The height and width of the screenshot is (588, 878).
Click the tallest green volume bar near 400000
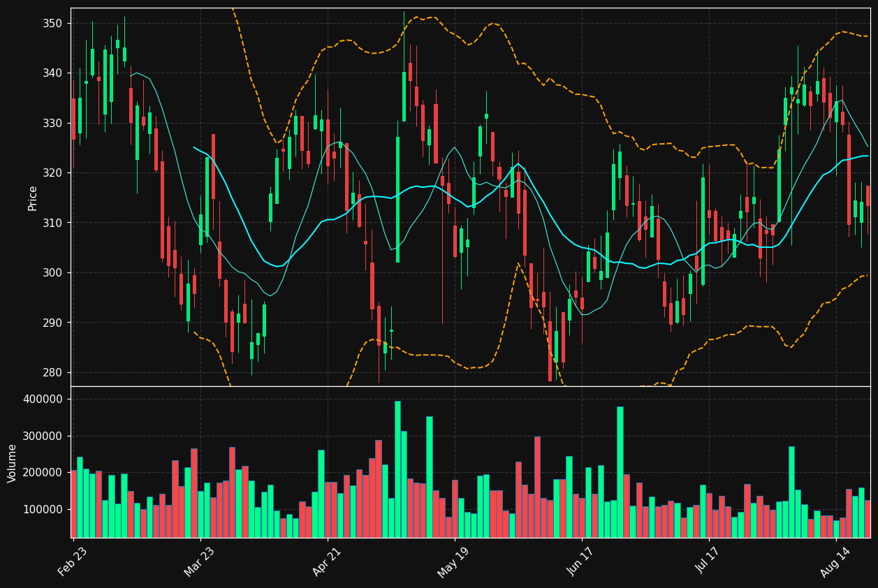(397, 469)
